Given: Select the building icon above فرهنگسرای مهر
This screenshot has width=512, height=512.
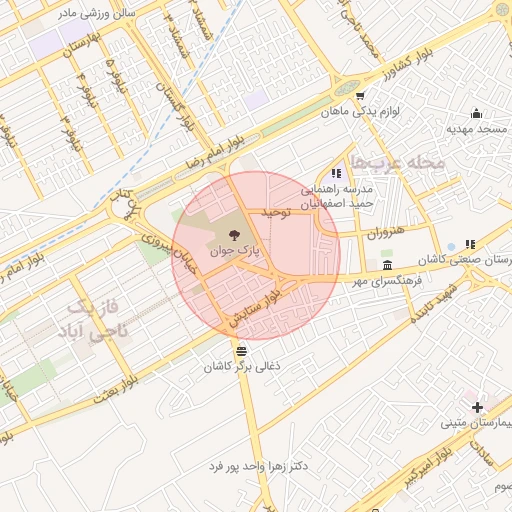Looking at the screenshot, I should click(387, 265).
